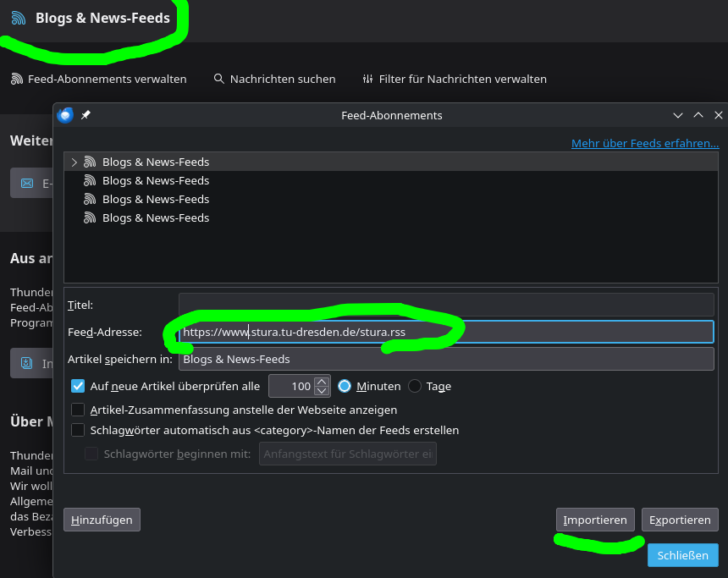Click the Importieren button
Viewport: 728px width, 578px height.
595,520
